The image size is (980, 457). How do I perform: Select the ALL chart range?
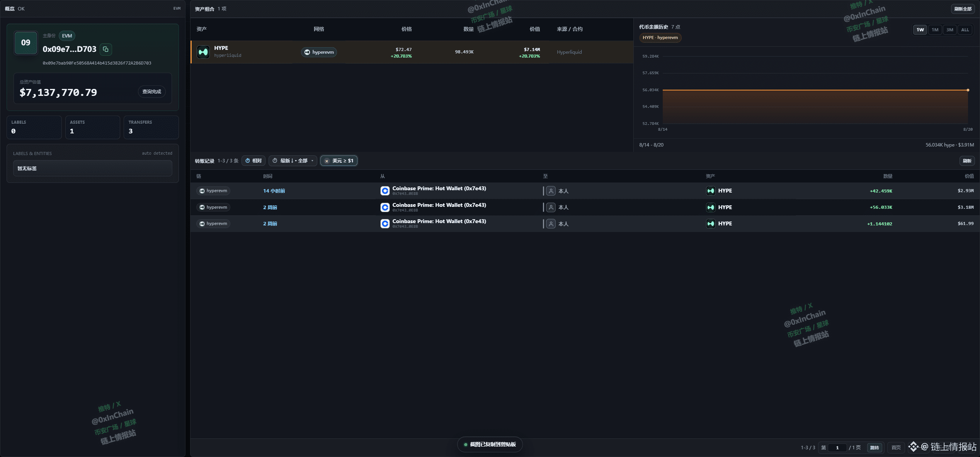(x=965, y=30)
